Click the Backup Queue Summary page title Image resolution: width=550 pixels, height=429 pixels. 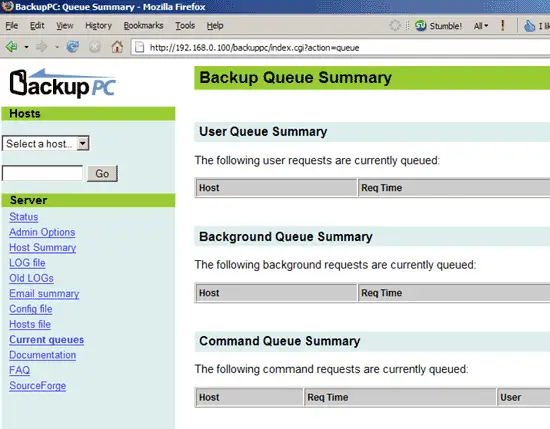click(x=295, y=78)
